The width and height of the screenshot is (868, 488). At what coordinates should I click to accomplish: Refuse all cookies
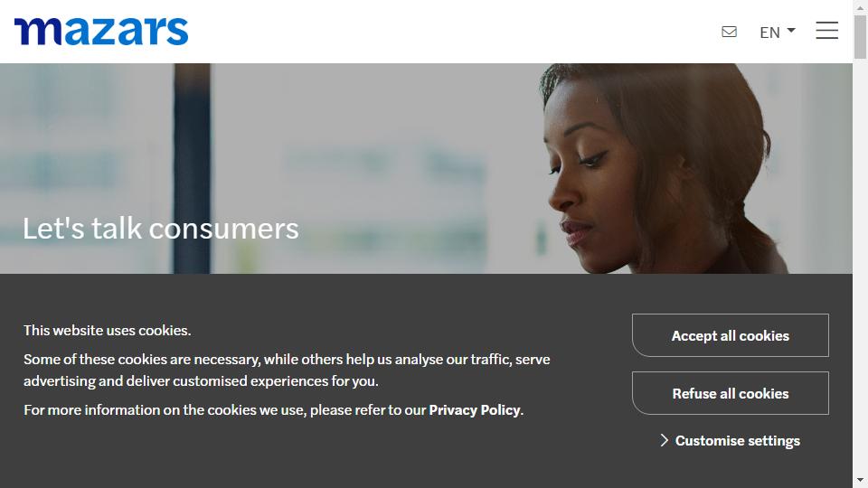tap(731, 393)
